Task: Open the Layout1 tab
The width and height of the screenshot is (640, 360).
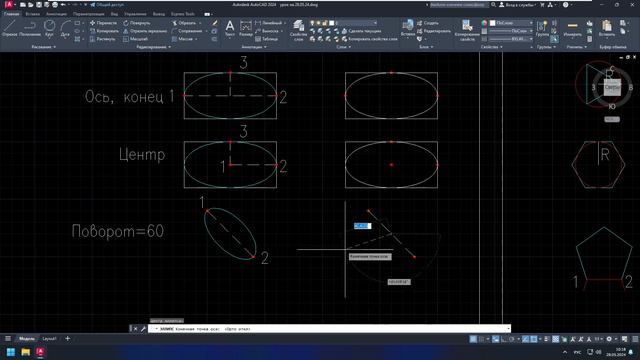Action: click(x=49, y=339)
